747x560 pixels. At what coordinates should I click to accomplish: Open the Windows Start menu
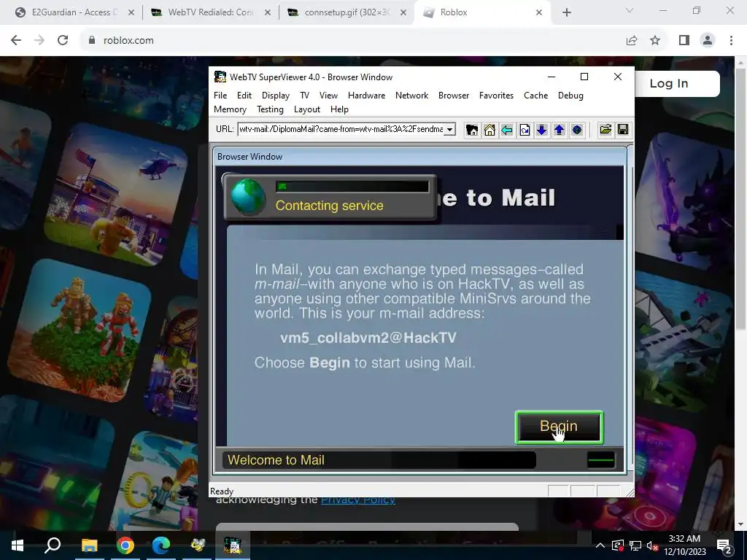point(18,545)
